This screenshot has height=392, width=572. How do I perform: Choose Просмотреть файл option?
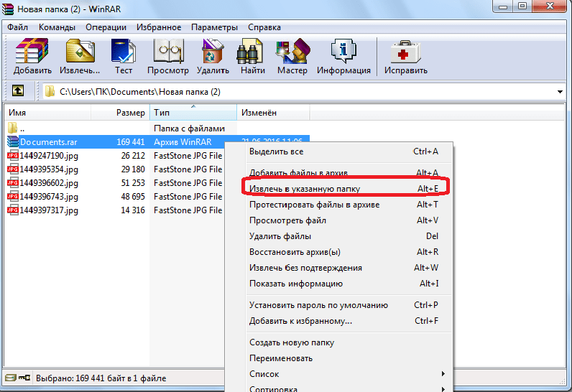[344, 220]
